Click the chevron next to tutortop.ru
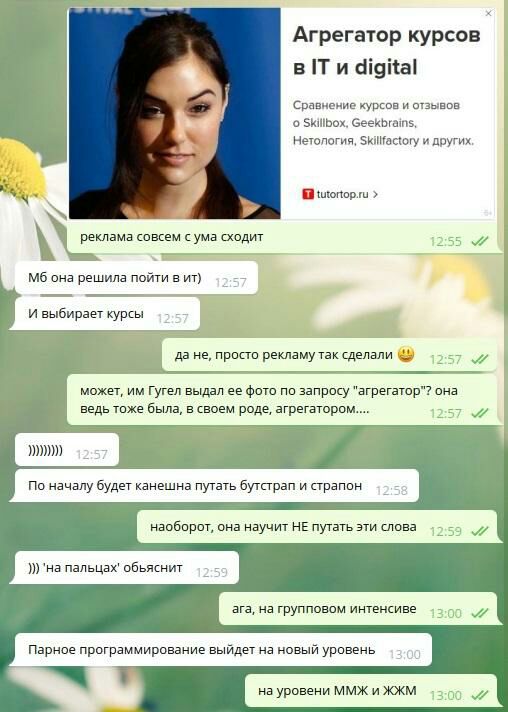This screenshot has width=508, height=712. coord(375,194)
